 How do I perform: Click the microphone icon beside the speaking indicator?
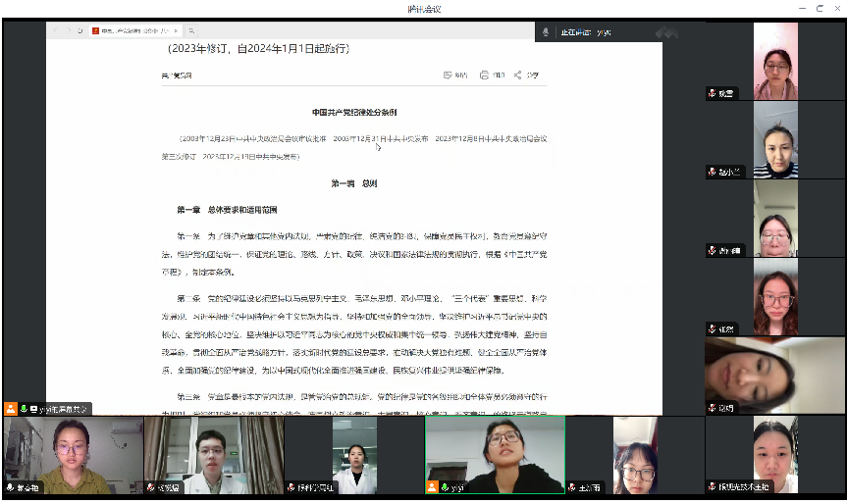(x=546, y=32)
